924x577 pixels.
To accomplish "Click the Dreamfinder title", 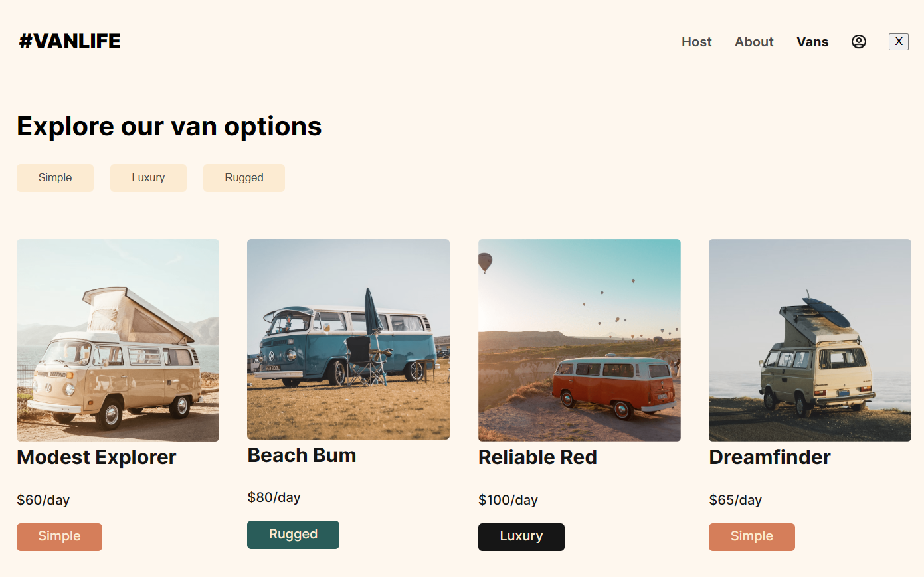I will pos(770,457).
